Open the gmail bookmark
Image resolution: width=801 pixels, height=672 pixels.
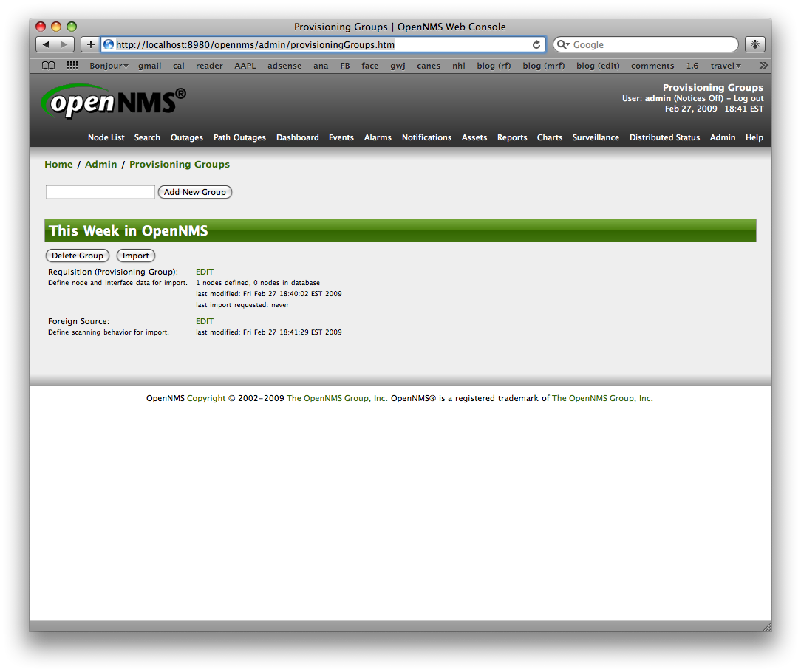(x=150, y=66)
